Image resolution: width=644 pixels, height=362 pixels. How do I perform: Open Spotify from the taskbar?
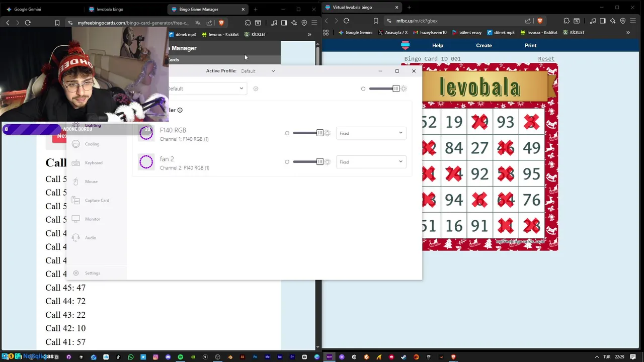pyautogui.click(x=181, y=357)
